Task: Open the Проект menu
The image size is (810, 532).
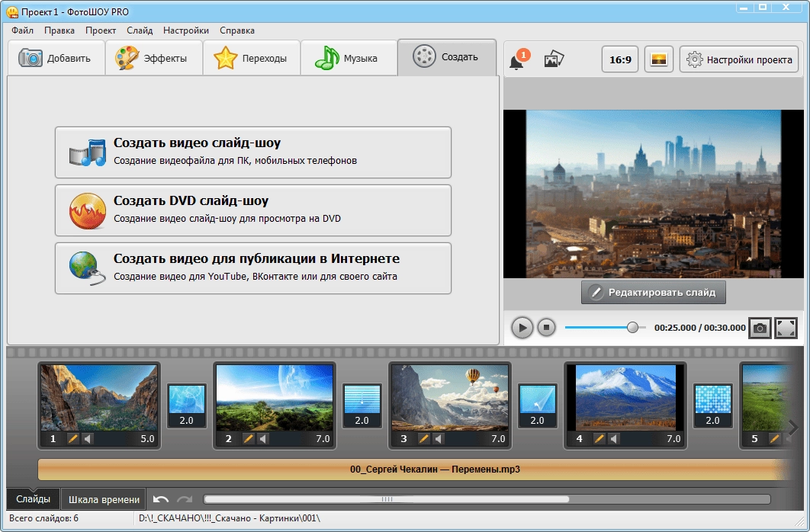Action: pos(101,30)
